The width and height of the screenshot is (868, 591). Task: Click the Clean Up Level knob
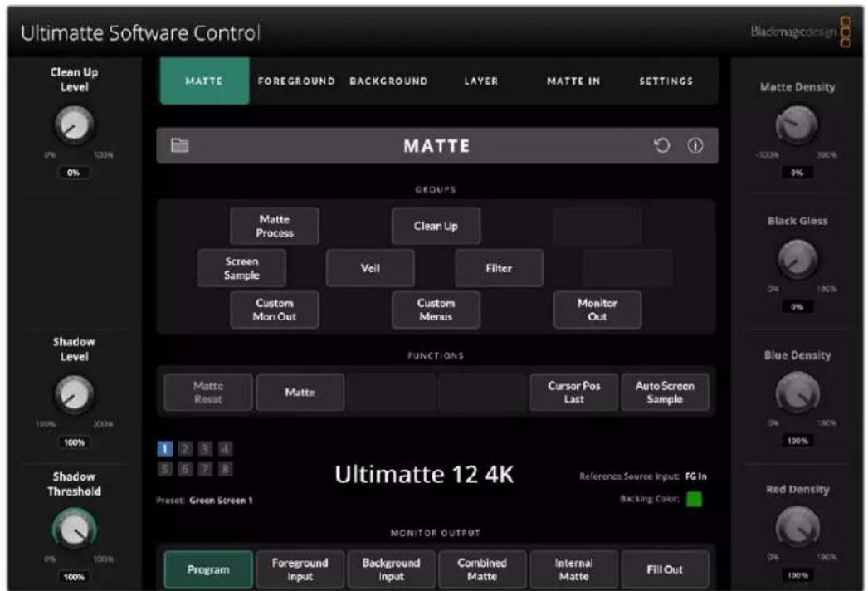[x=74, y=125]
